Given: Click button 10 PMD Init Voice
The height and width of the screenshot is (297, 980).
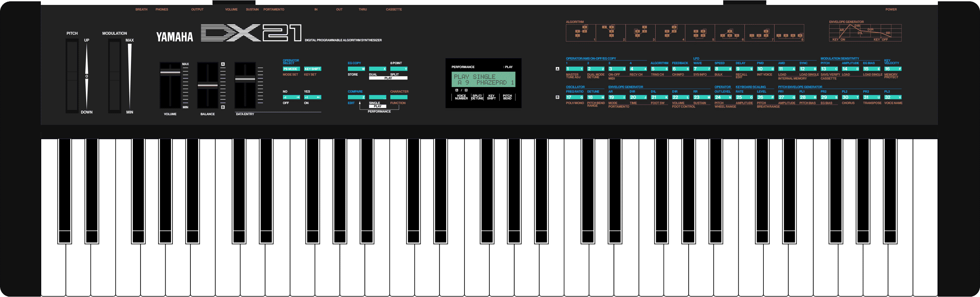Looking at the screenshot, I should pyautogui.click(x=766, y=69).
